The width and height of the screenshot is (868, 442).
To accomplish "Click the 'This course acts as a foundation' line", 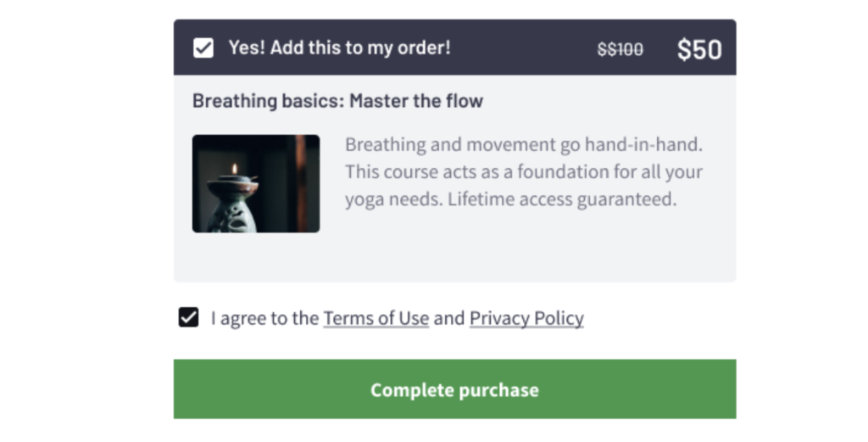I will coord(524,171).
